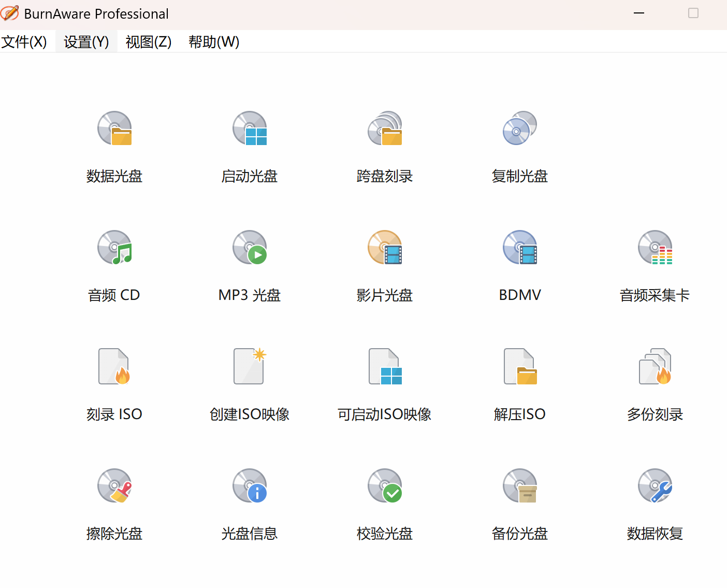The image size is (727, 588).
Task: Open the 视图(Z) menu
Action: (x=149, y=41)
